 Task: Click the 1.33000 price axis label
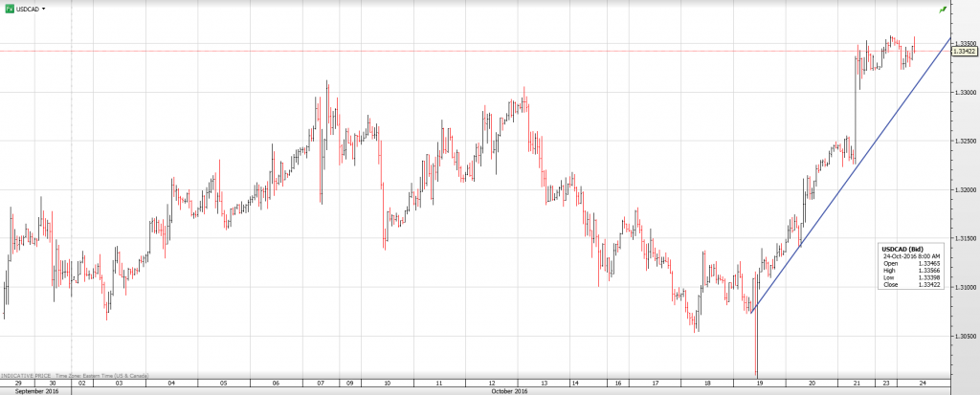pyautogui.click(x=965, y=93)
